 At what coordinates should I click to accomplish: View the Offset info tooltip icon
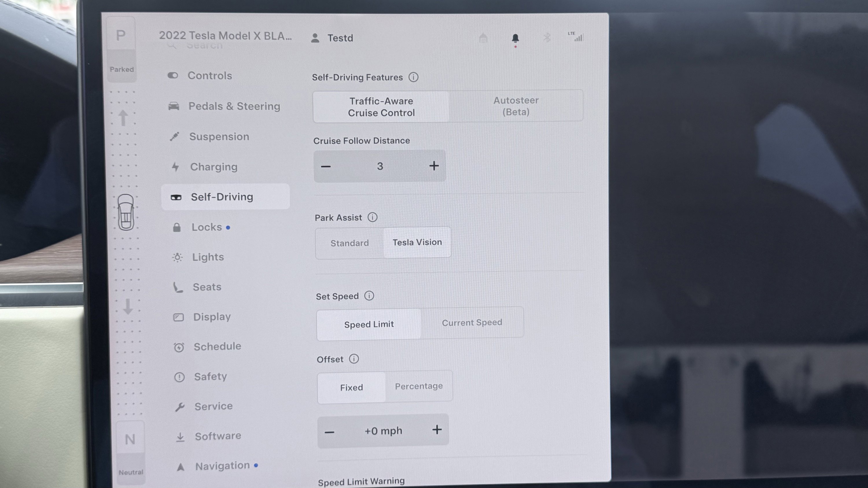point(354,359)
